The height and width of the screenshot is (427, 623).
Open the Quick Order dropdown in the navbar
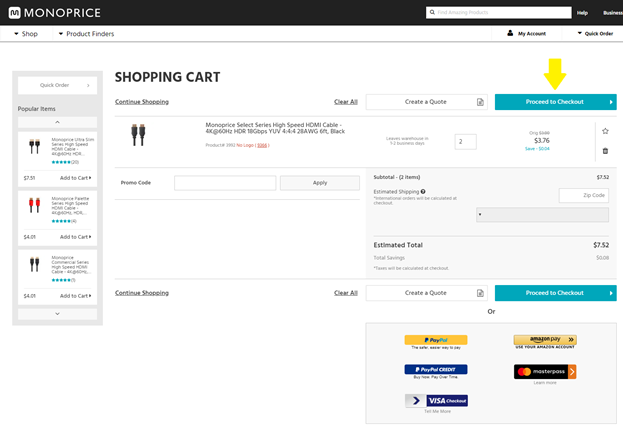click(595, 34)
